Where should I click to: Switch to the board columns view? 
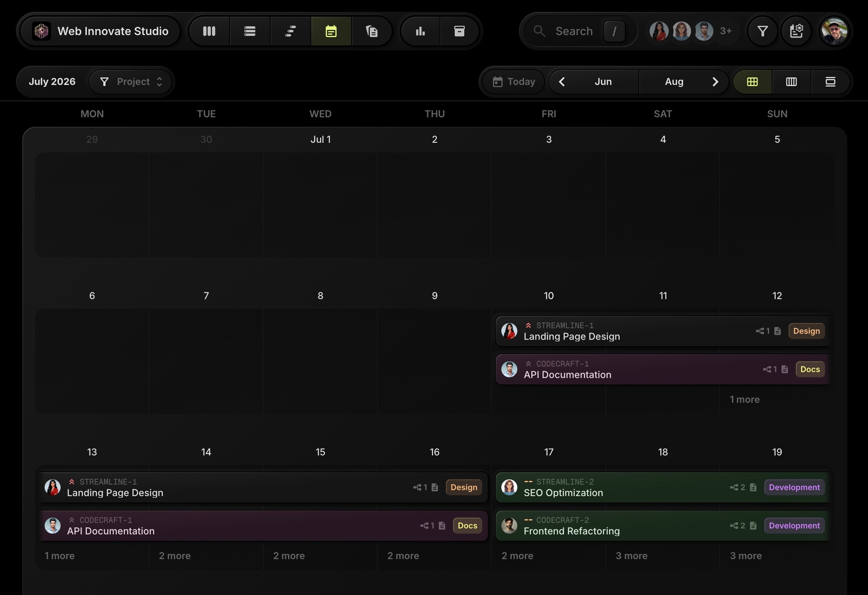209,31
